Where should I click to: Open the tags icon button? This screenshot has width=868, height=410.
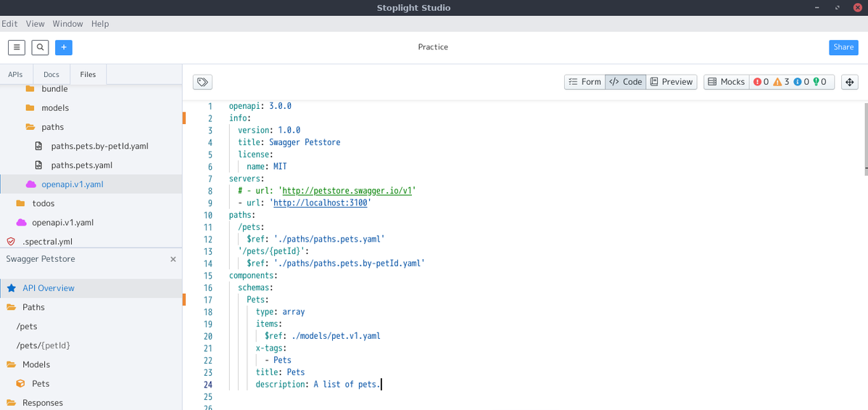pyautogui.click(x=202, y=82)
